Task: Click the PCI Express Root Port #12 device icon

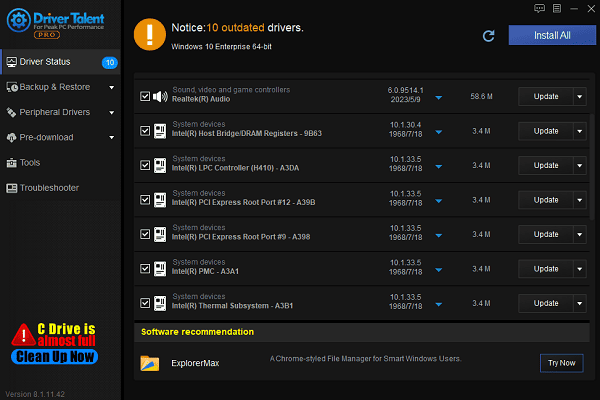Action: coord(160,200)
